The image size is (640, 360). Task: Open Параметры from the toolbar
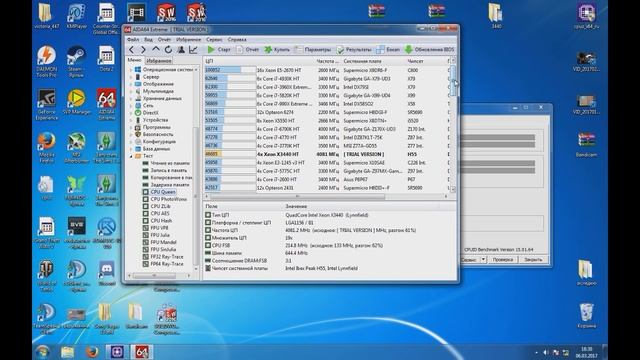pyautogui.click(x=313, y=50)
